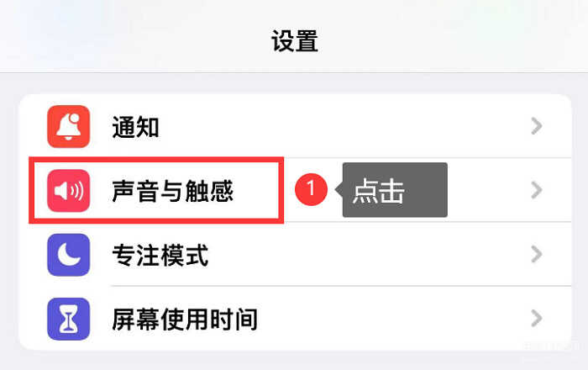The width and height of the screenshot is (588, 370).
Task: Click the 设置 page title
Action: [295, 41]
